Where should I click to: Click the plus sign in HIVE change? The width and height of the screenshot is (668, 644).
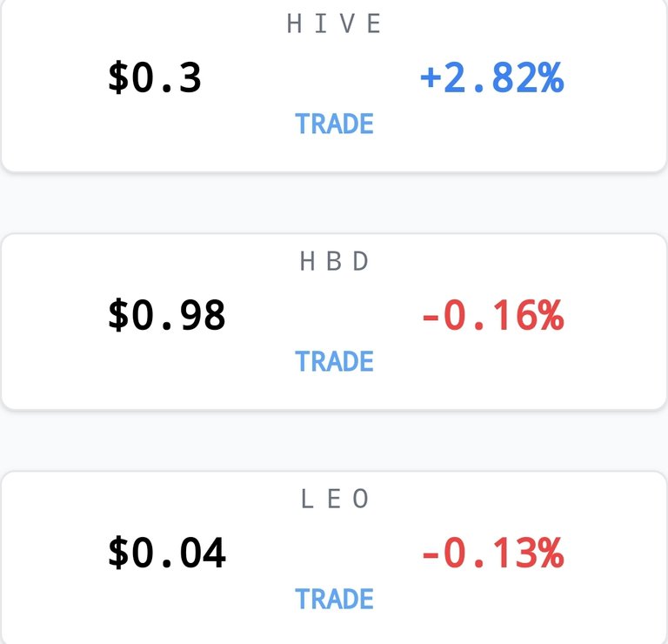pos(431,77)
